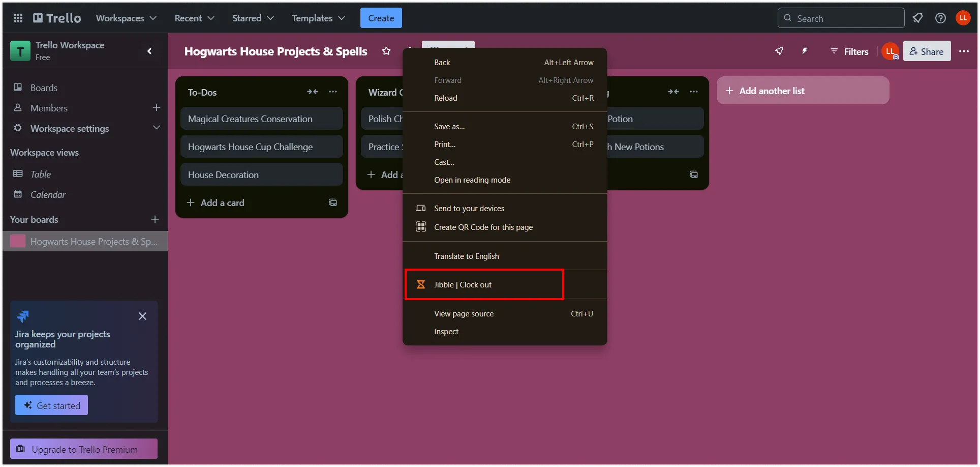The width and height of the screenshot is (980, 467).
Task: Create card from template in To-Dos
Action: click(x=333, y=202)
